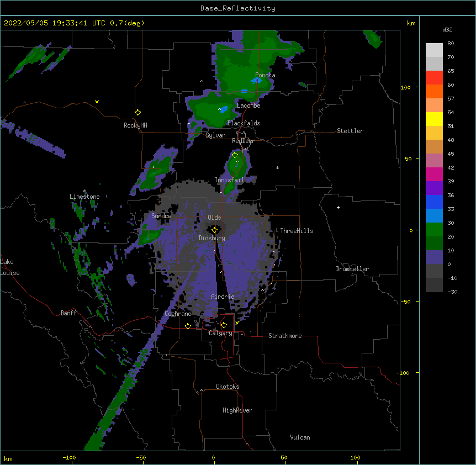The image size is (476, 465).
Task: Click the Base_Reflectivity title text
Action: tap(238, 8)
